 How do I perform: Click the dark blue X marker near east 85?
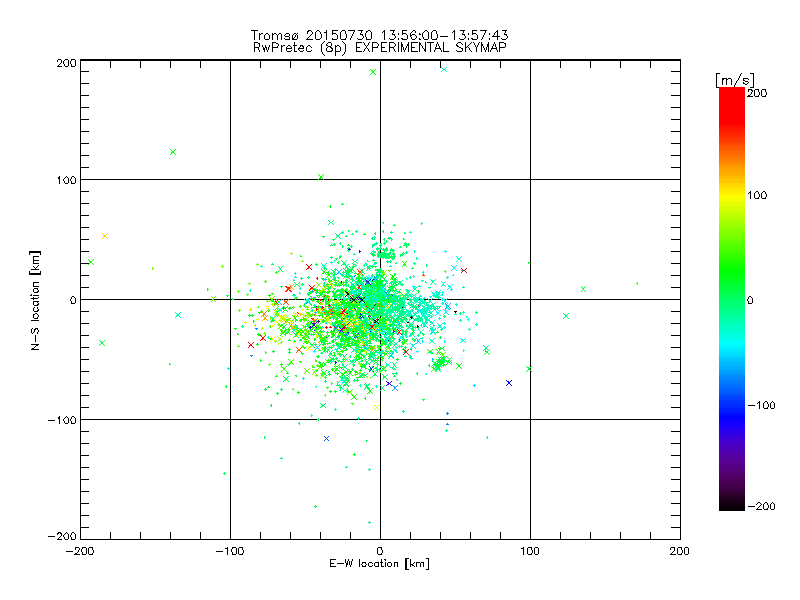[509, 383]
